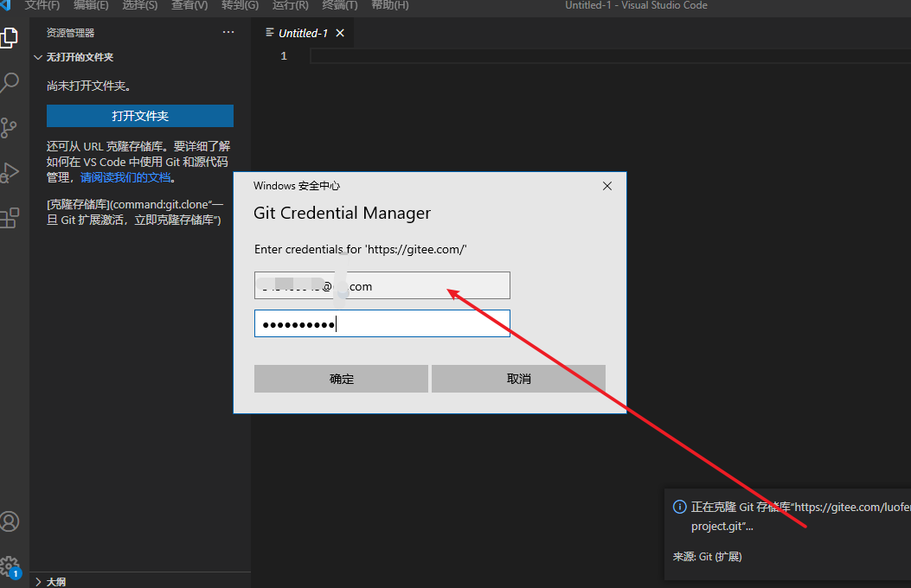Click the cloning Git repository notification message

800,516
